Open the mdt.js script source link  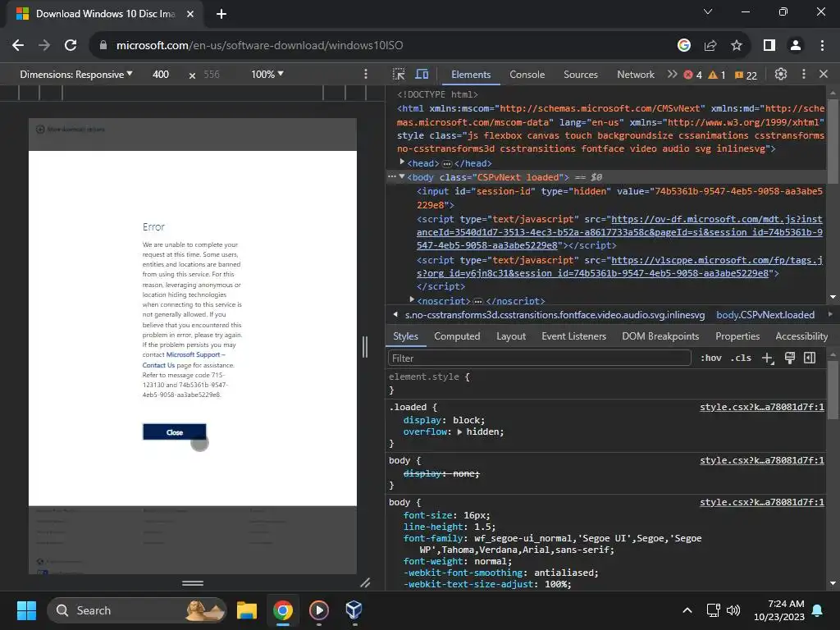(x=620, y=232)
